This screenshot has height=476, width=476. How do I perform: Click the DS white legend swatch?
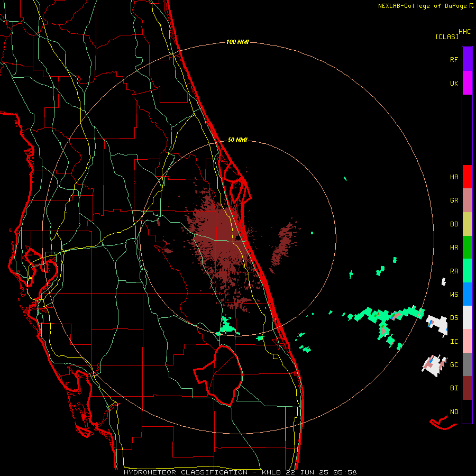point(467,317)
